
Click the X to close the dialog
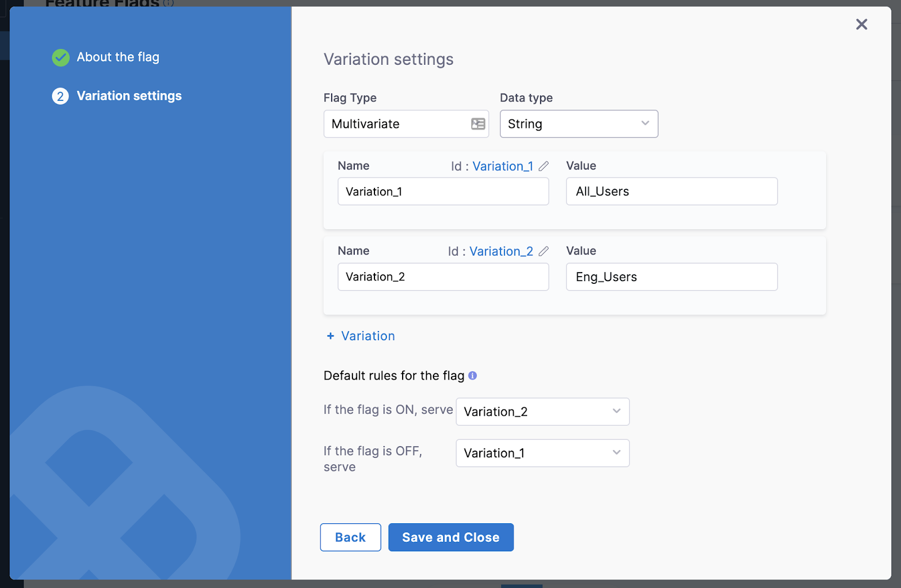coord(862,24)
